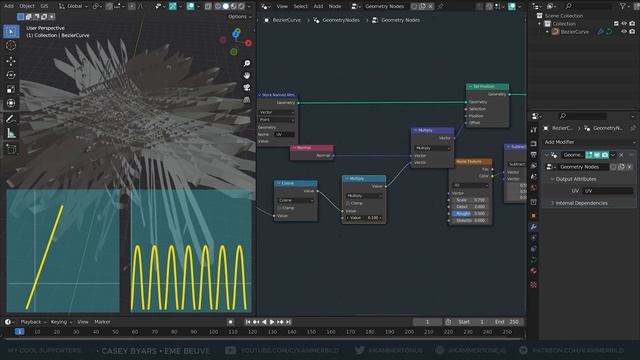Screen dimensions: 640x360
Task: Click the Roughness slider in Noise Texture node
Action: tap(469, 213)
